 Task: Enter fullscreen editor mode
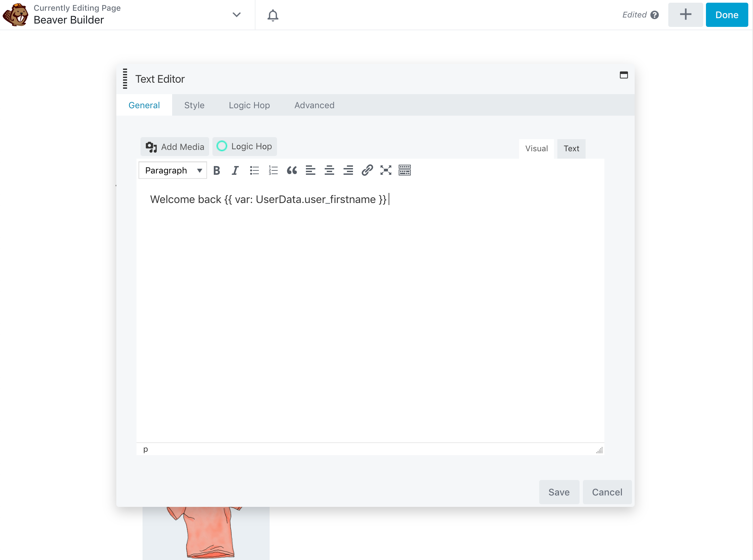[x=386, y=170]
